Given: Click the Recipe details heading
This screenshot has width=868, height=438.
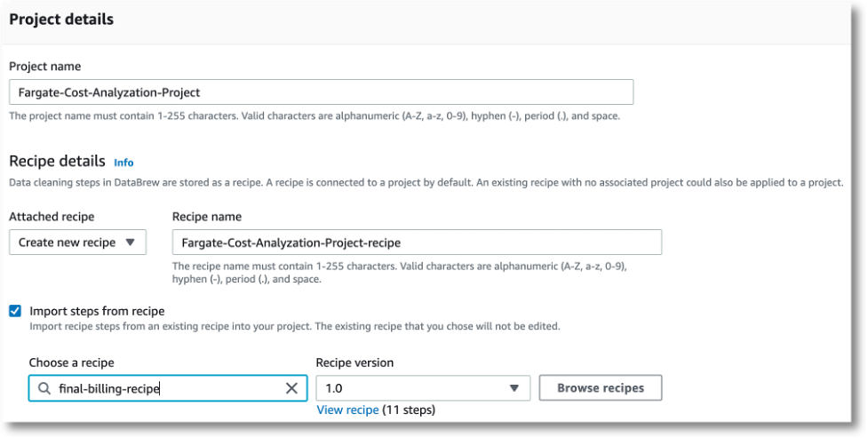Looking at the screenshot, I should pyautogui.click(x=57, y=161).
